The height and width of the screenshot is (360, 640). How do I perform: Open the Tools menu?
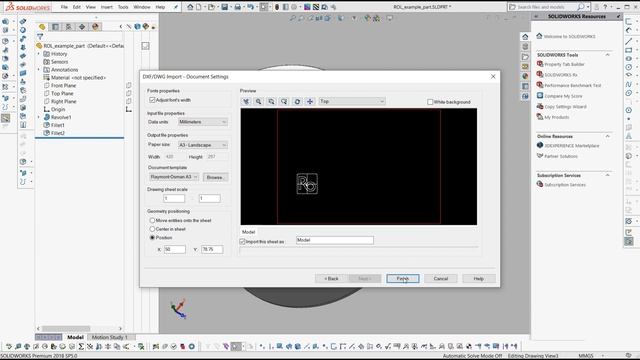pos(123,7)
